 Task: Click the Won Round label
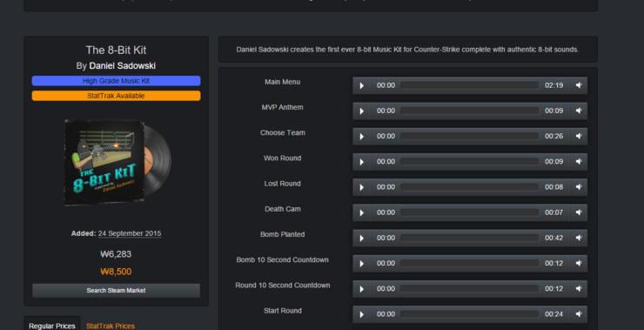283,158
